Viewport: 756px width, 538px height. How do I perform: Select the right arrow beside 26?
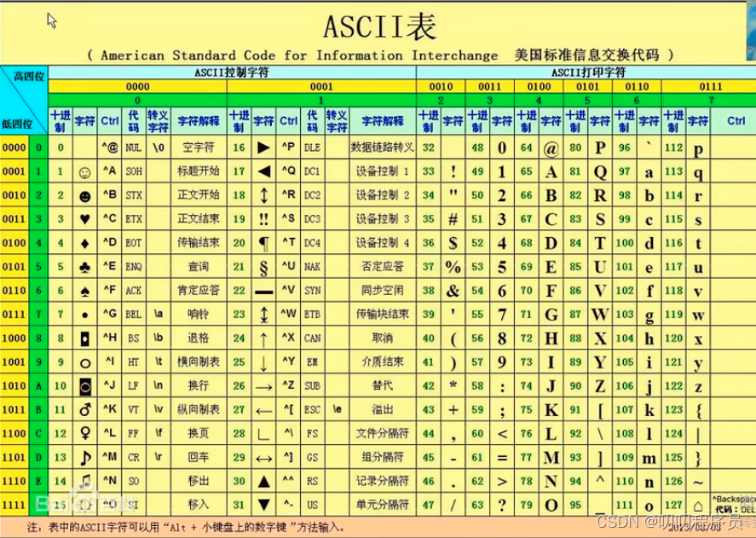tap(263, 387)
